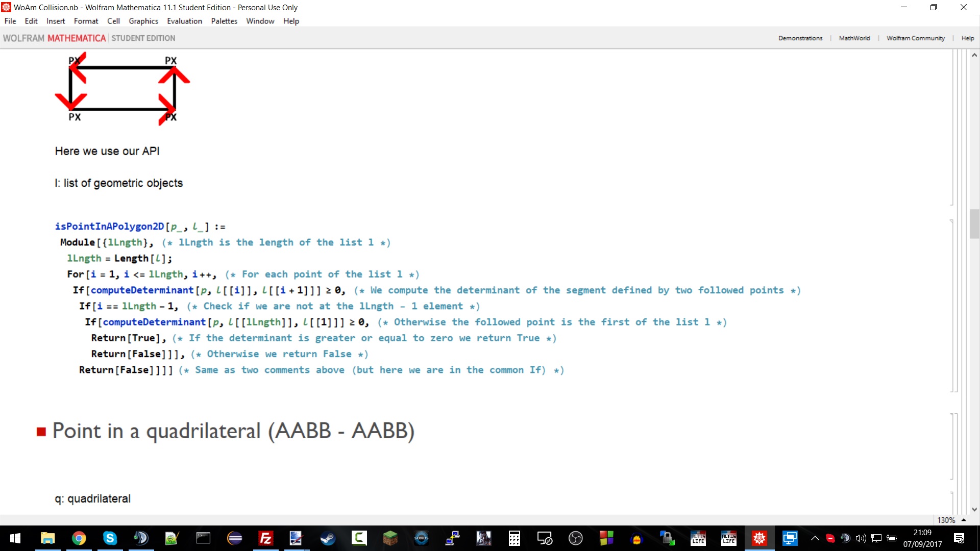Click the MathWorld link

click(854, 38)
